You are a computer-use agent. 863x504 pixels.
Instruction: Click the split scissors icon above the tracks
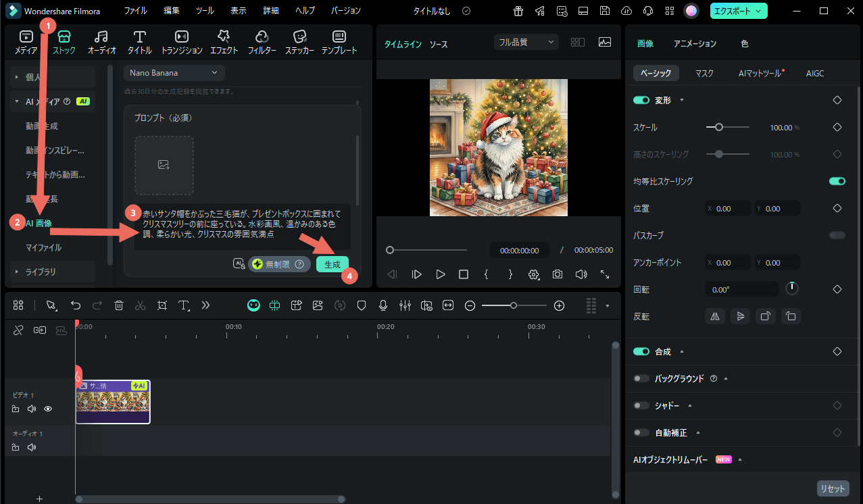(x=140, y=305)
